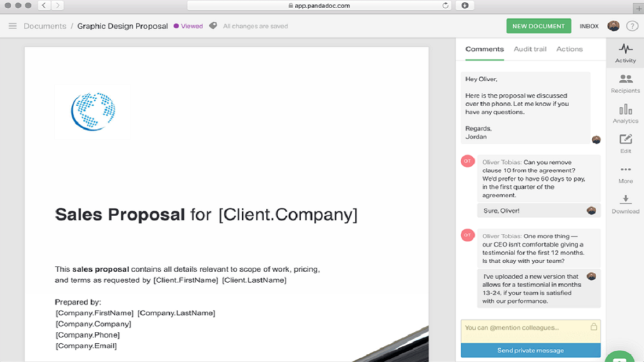Open the user profile avatar in header
644x362 pixels.
pyautogui.click(x=613, y=26)
